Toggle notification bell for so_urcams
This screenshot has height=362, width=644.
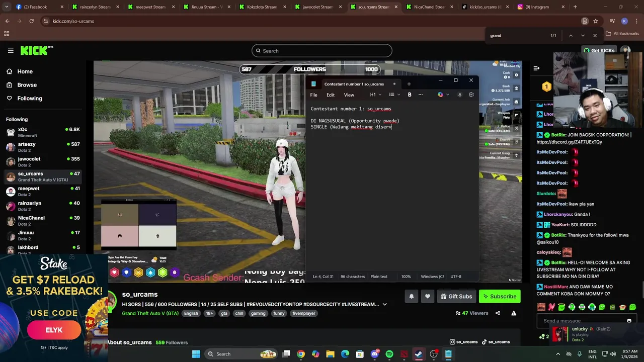pyautogui.click(x=411, y=297)
